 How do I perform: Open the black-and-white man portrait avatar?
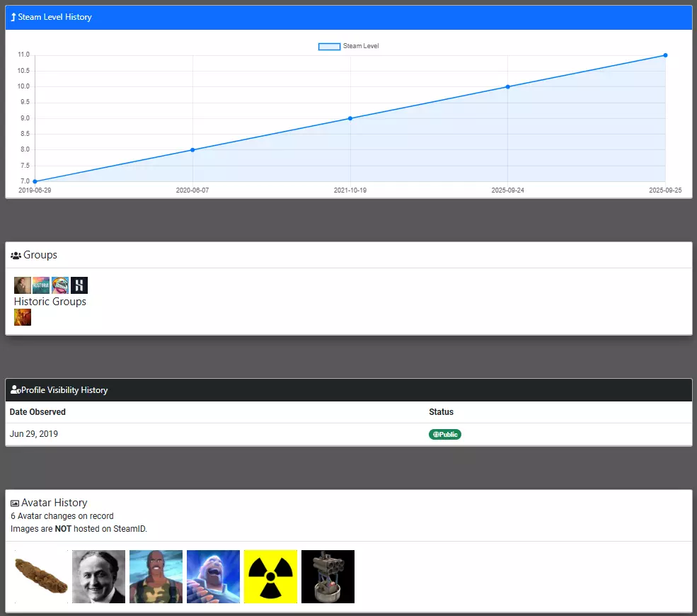pyautogui.click(x=98, y=576)
